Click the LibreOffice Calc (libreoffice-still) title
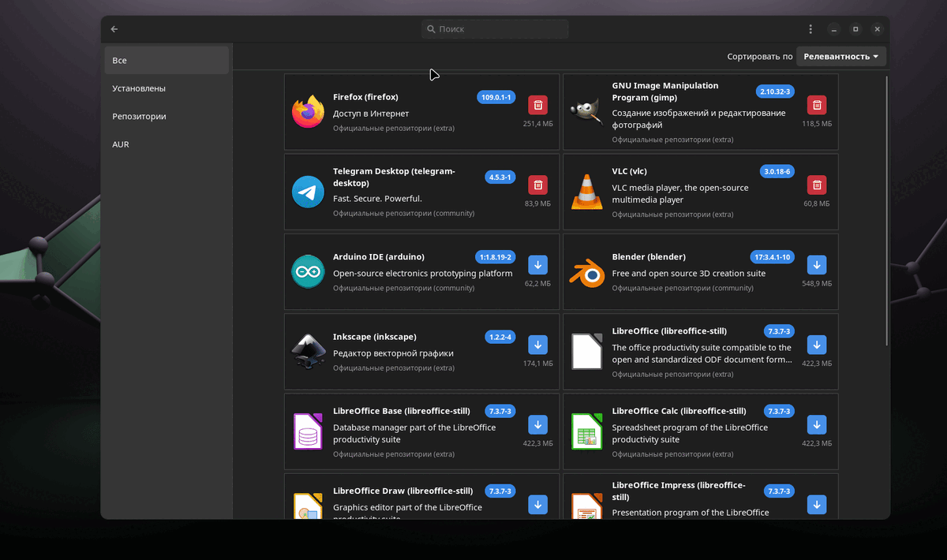 pyautogui.click(x=679, y=411)
